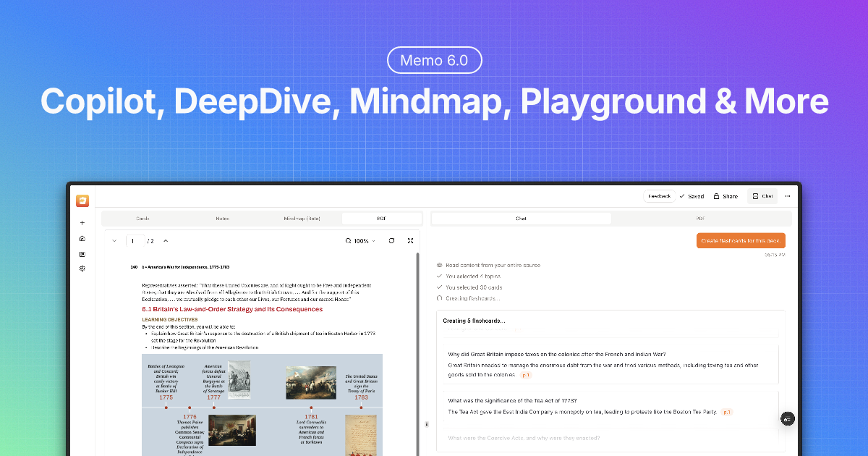Switch to the Notes tab
Image resolution: width=868 pixels, height=456 pixels.
222,218
